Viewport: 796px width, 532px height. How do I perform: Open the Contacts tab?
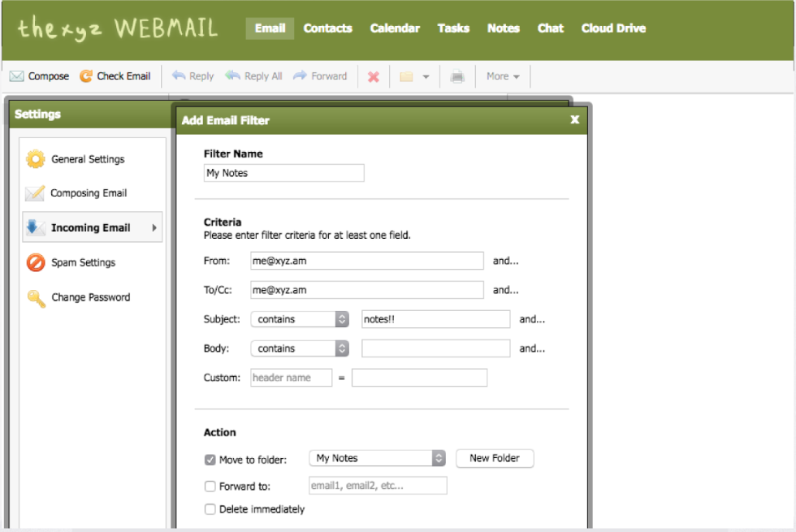pos(328,28)
